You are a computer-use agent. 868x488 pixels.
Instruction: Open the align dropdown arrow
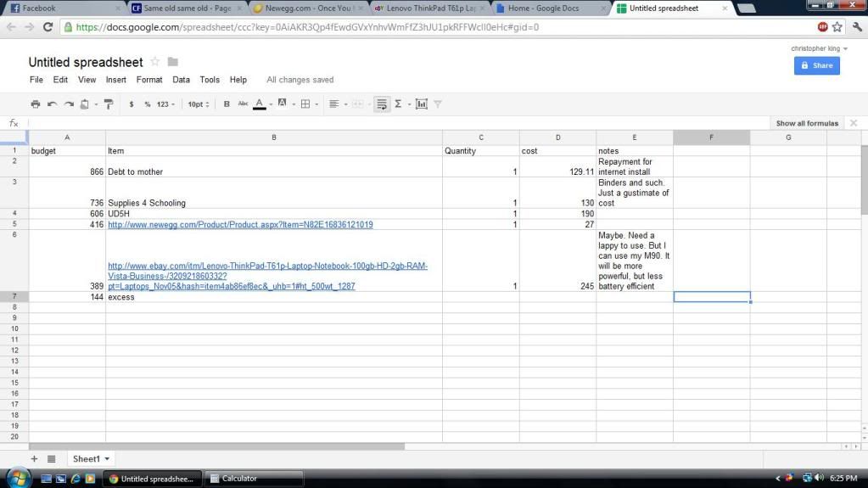345,104
